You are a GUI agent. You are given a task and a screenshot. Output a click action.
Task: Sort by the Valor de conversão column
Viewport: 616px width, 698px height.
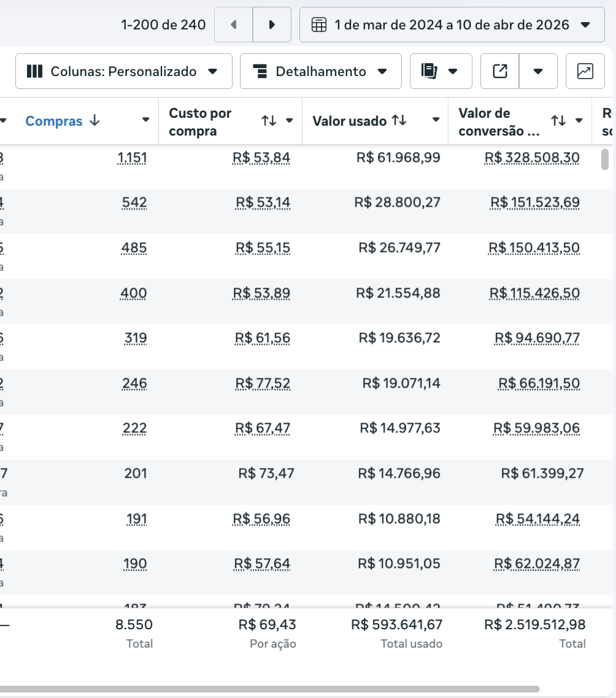(x=558, y=121)
